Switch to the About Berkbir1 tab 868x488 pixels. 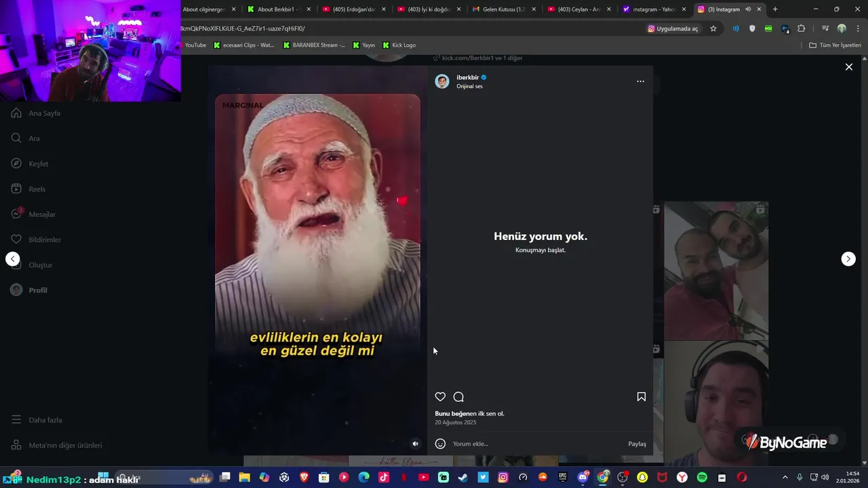coord(279,9)
